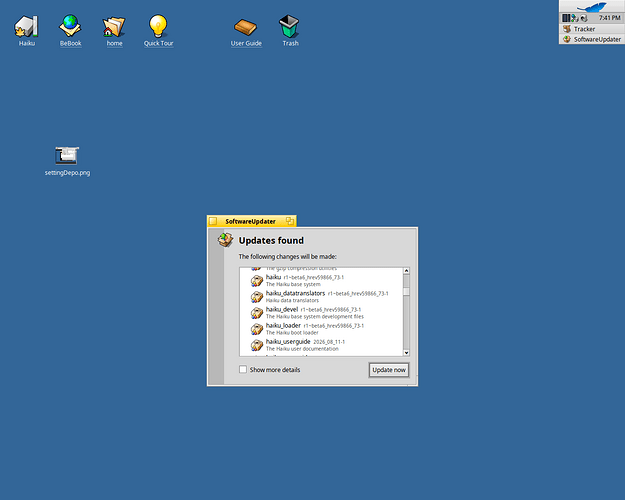Click the 'Updates found' heading
Screen dimensions: 625x500
(271, 240)
